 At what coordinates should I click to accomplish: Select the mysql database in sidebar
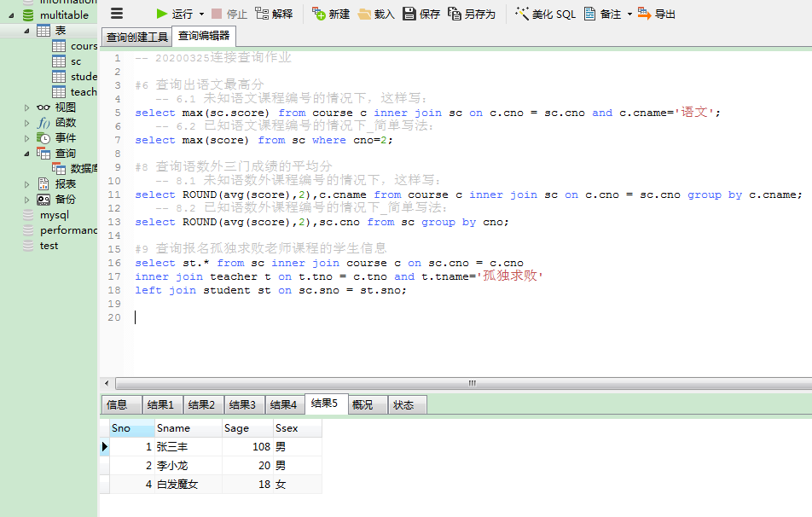tap(54, 215)
